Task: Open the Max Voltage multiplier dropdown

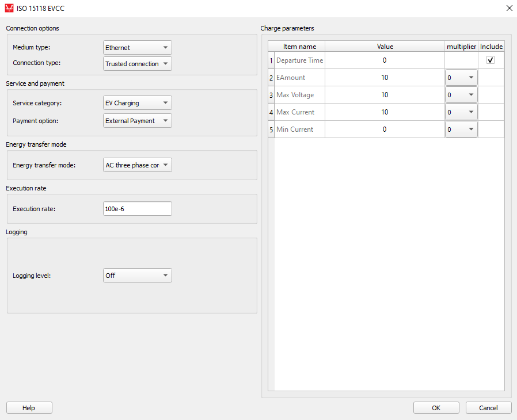Action: click(x=461, y=95)
